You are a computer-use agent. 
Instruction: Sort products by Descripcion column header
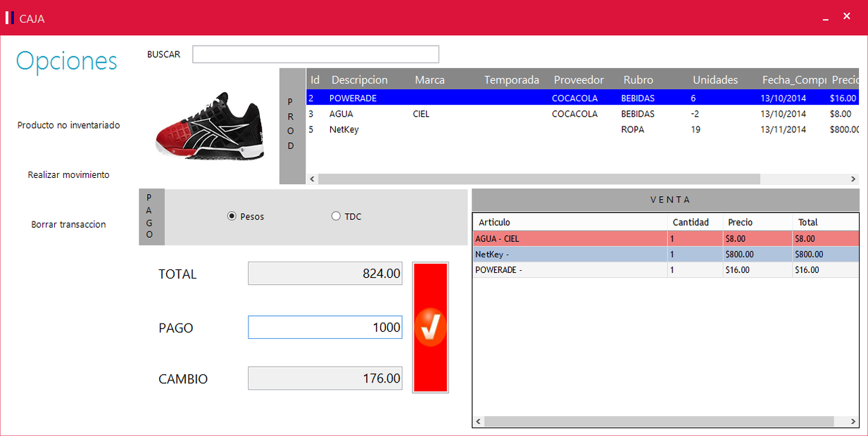pyautogui.click(x=360, y=80)
